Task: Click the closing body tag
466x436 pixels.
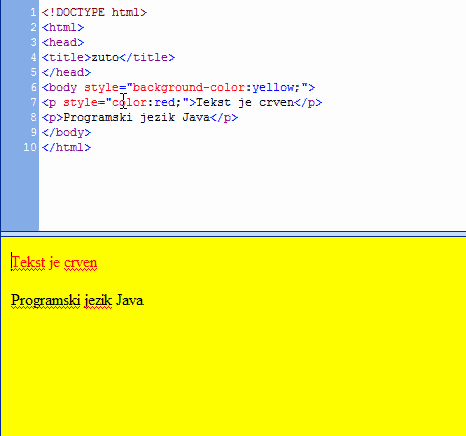Action: pos(66,132)
